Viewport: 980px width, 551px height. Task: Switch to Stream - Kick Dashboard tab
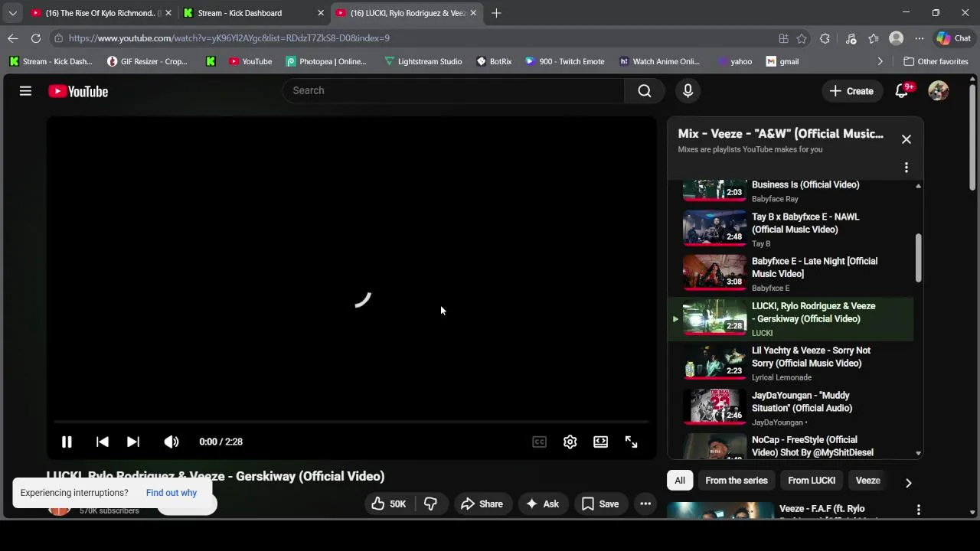[254, 13]
